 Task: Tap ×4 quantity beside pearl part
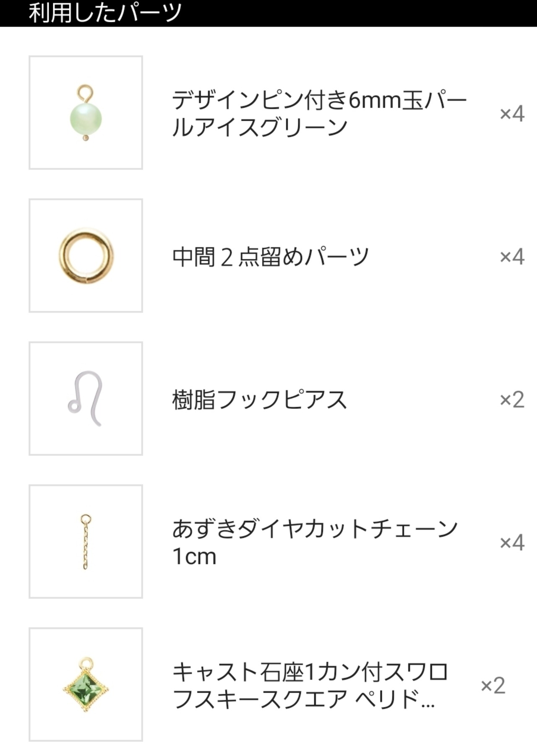[x=512, y=113]
